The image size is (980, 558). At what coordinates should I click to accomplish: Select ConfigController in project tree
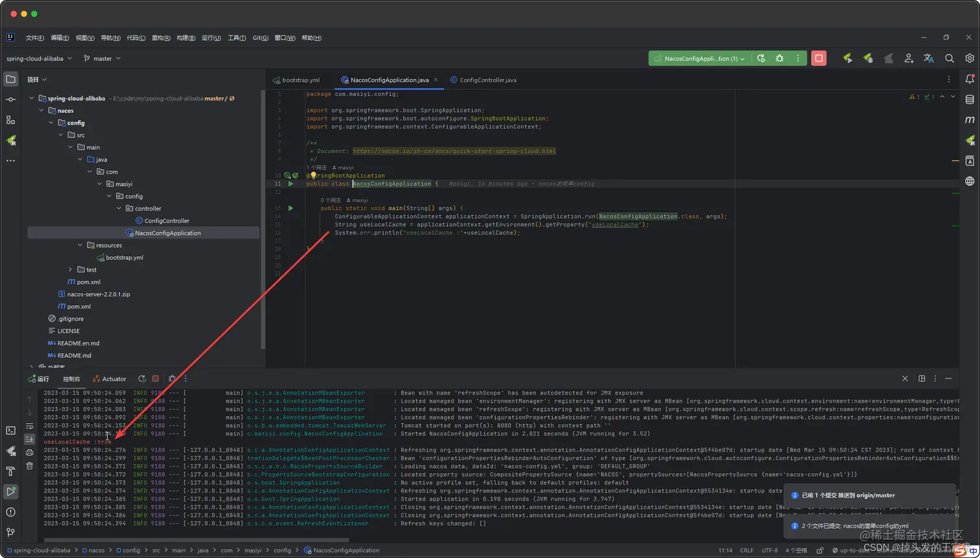pyautogui.click(x=167, y=221)
